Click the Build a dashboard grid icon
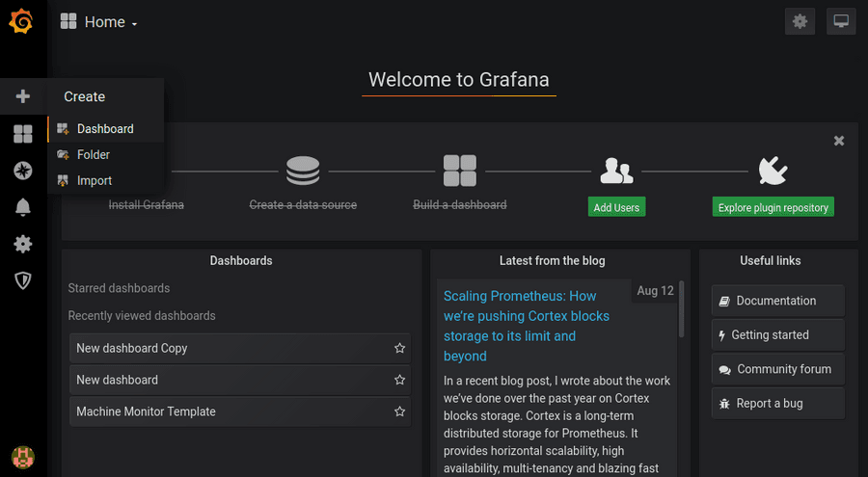Viewport: 868px width, 477px height. click(460, 171)
